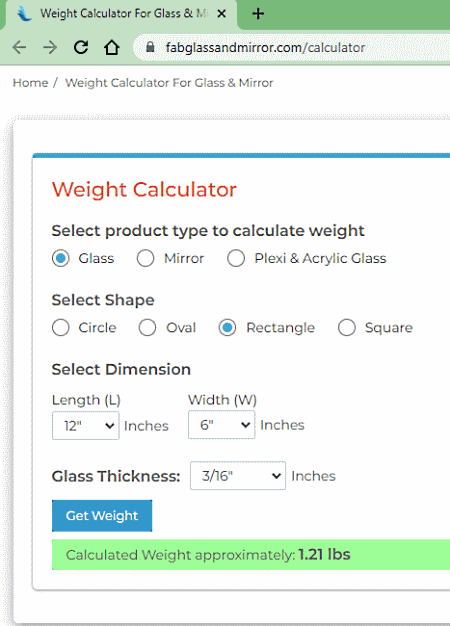Click the padlock site security icon
This screenshot has width=450, height=626.
150,47
